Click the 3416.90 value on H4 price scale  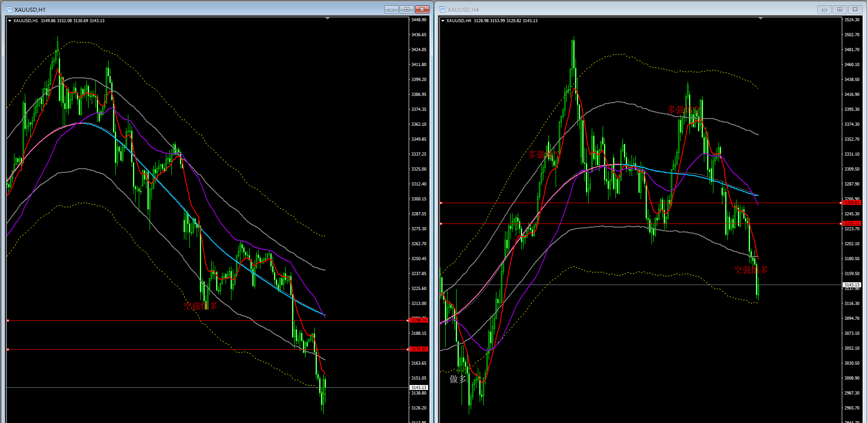852,95
